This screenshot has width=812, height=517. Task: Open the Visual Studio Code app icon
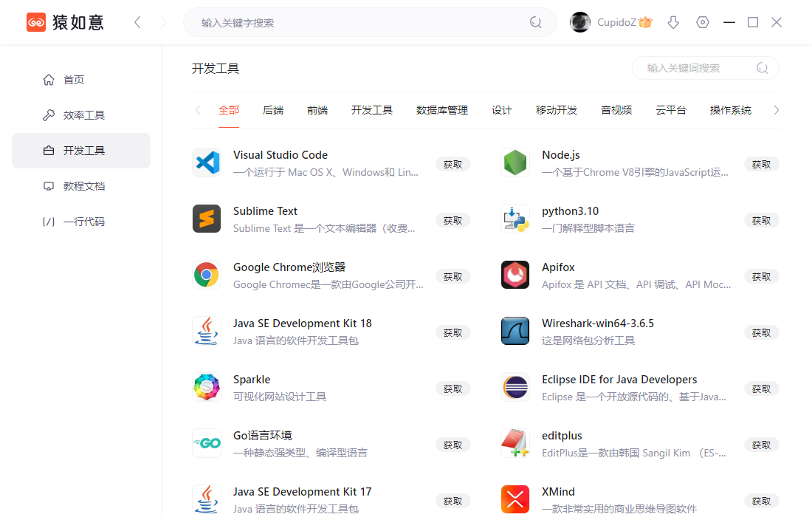coord(207,162)
